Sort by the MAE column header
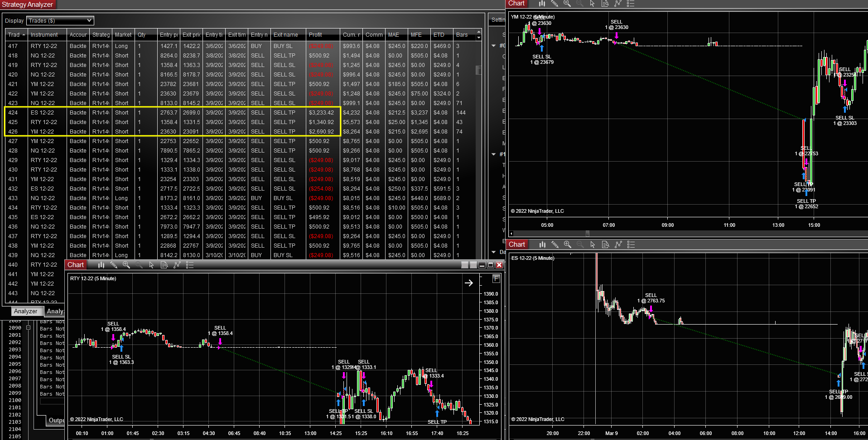The height and width of the screenshot is (440, 868). point(397,35)
